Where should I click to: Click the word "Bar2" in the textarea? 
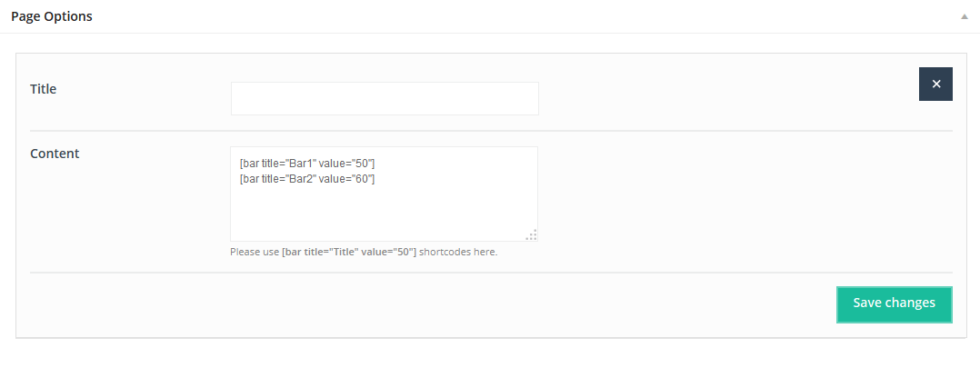300,179
